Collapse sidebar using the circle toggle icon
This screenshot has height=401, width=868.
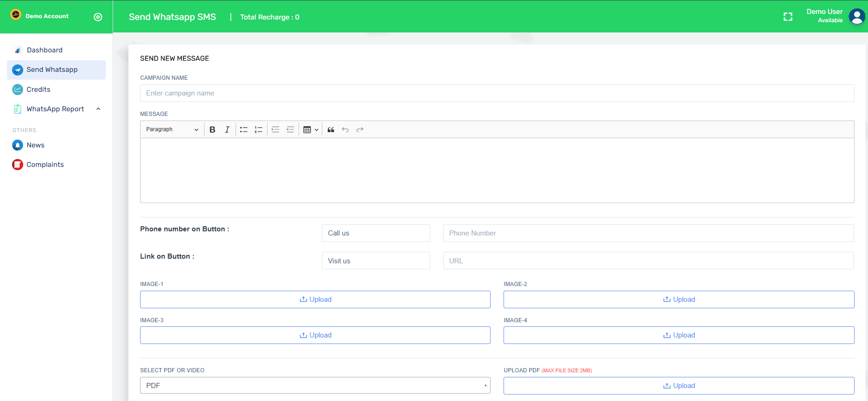point(98,17)
